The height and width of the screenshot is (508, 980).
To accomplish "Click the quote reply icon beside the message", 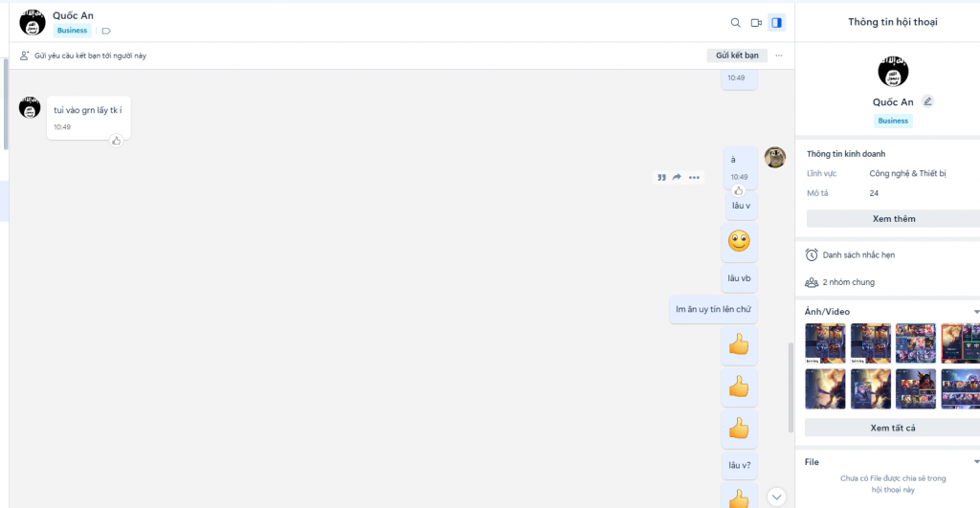I will tap(661, 177).
